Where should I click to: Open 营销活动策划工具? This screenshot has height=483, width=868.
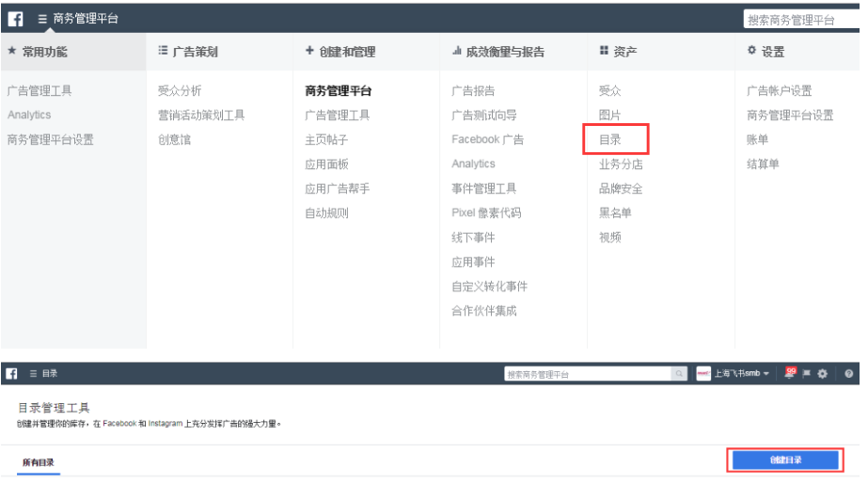point(201,115)
